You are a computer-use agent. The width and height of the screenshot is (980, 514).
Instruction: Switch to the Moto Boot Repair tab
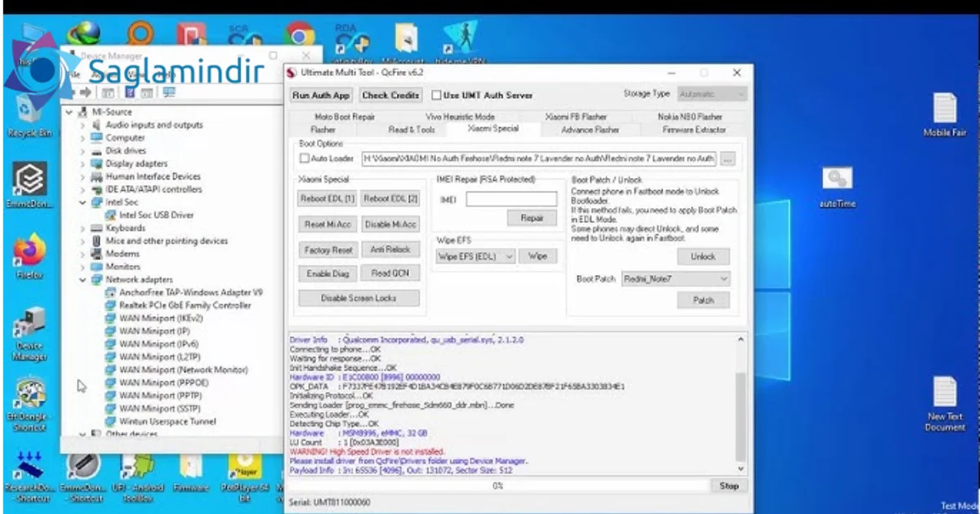[x=345, y=117]
